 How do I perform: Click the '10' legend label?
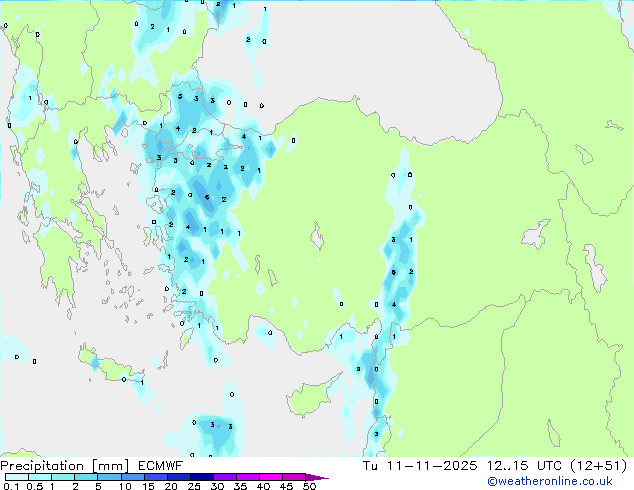tap(125, 486)
